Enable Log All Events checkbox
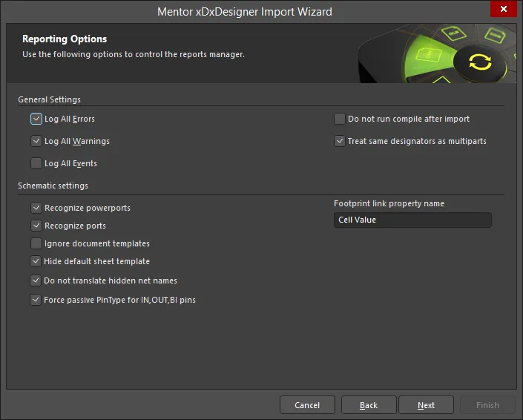This screenshot has height=420, width=523. point(36,163)
